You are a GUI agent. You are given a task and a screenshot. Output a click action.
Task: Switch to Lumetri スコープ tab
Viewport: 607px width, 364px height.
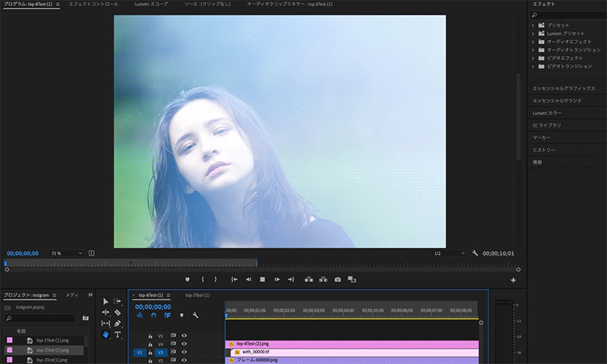click(x=151, y=5)
